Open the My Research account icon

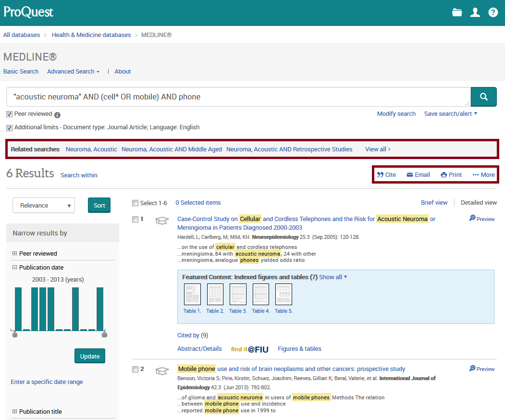pos(475,13)
